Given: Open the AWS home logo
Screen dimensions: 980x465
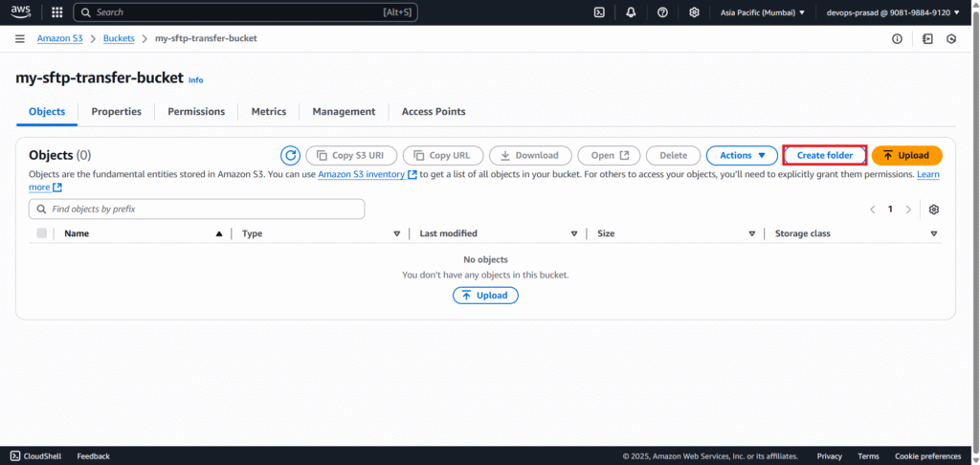Looking at the screenshot, I should [20, 11].
